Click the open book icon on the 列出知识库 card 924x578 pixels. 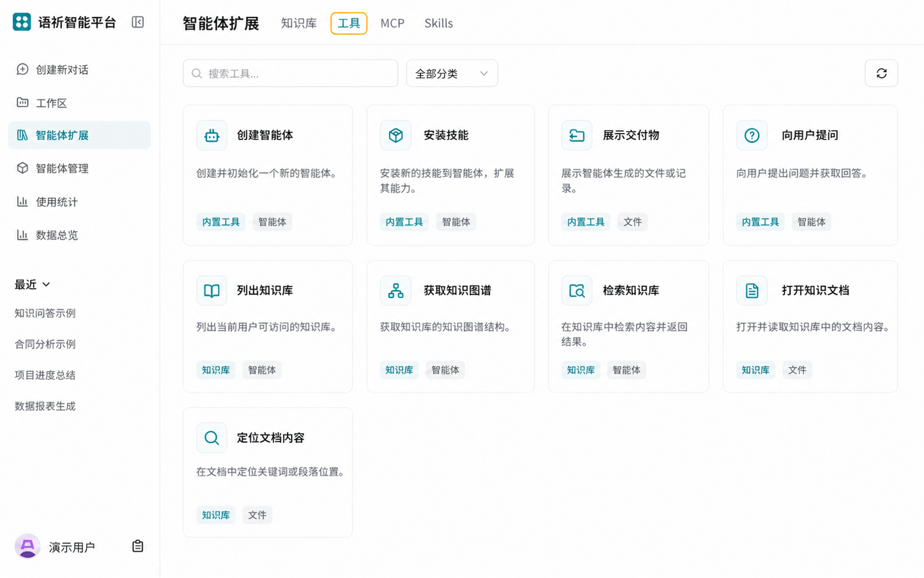(x=211, y=290)
